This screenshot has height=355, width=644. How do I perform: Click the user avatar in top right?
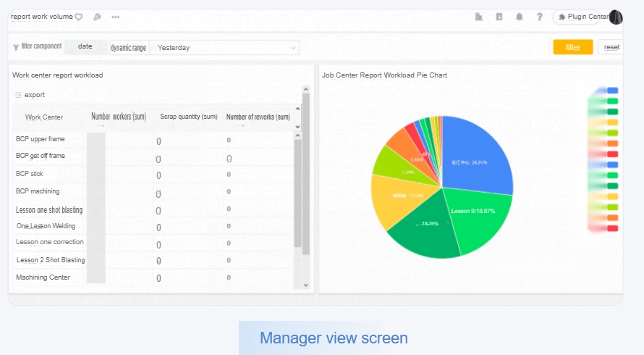616,17
